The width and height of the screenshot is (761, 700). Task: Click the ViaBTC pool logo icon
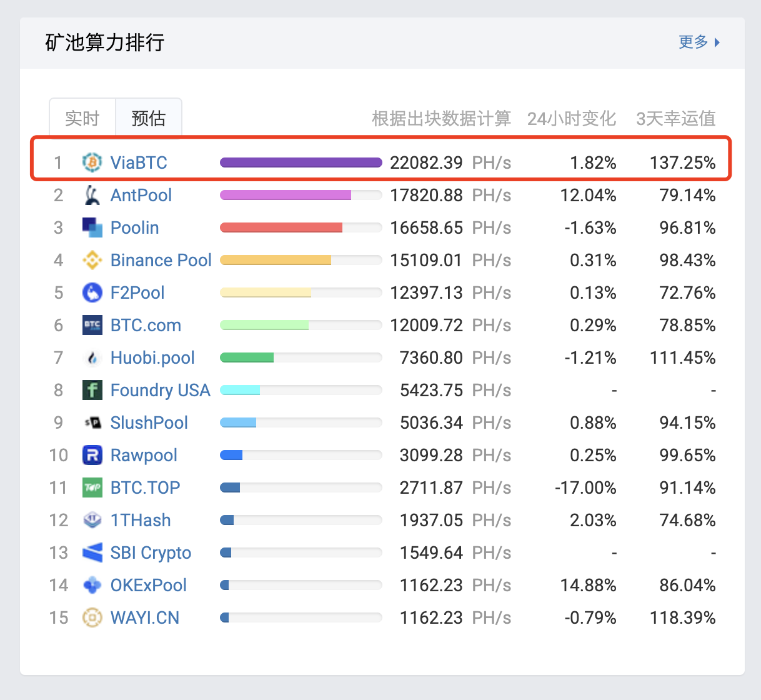pyautogui.click(x=92, y=162)
